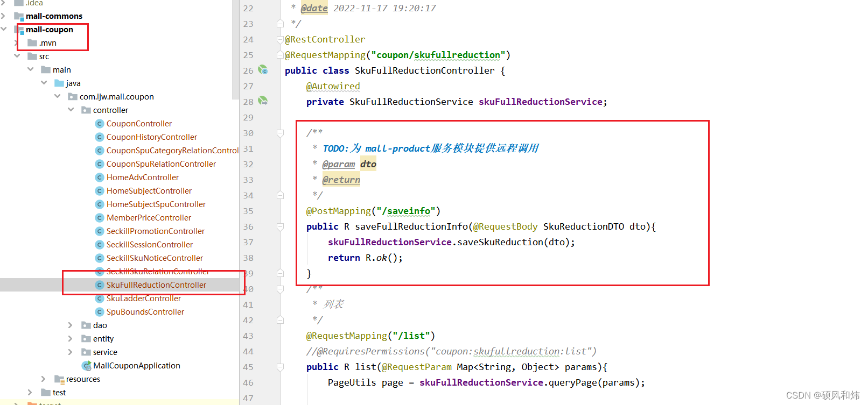The width and height of the screenshot is (868, 405).
Task: Collapse the java folder node
Action: click(x=44, y=83)
